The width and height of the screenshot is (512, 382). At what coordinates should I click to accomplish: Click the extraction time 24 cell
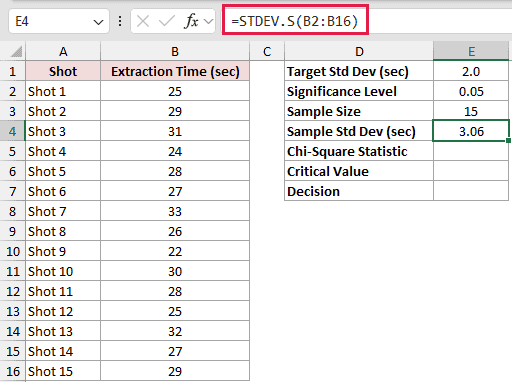click(x=175, y=151)
